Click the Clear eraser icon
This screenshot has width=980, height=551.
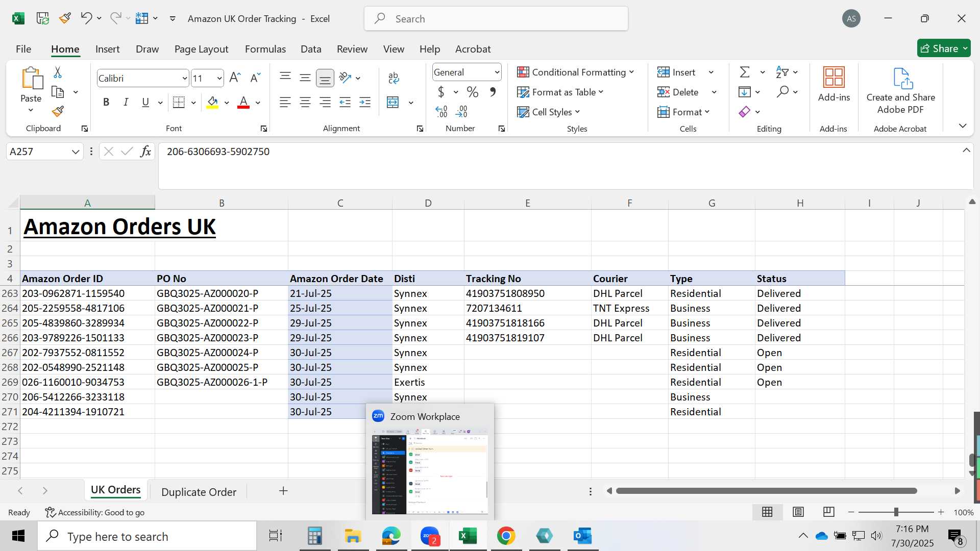pos(745,112)
